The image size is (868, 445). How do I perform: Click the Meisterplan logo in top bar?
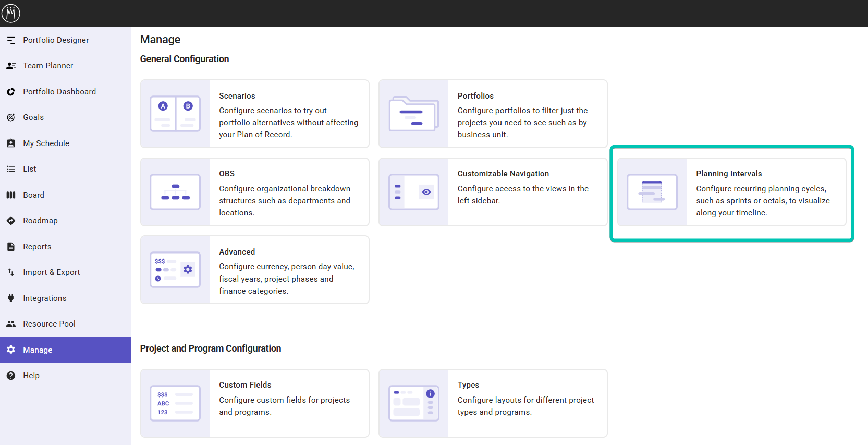click(x=11, y=13)
